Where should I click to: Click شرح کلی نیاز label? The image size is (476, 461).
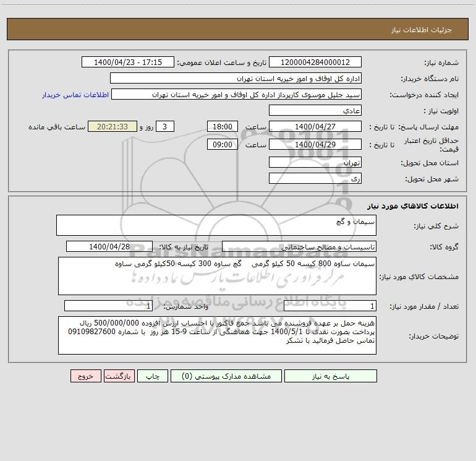click(436, 226)
